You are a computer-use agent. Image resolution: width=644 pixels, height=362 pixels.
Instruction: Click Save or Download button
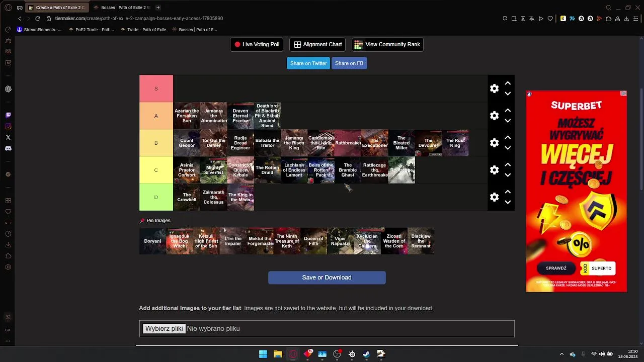click(327, 278)
